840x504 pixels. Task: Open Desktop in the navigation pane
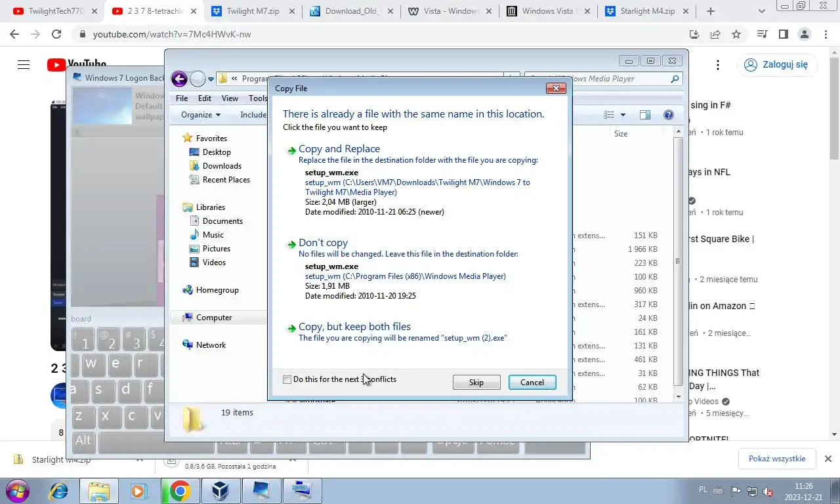pyautogui.click(x=217, y=152)
